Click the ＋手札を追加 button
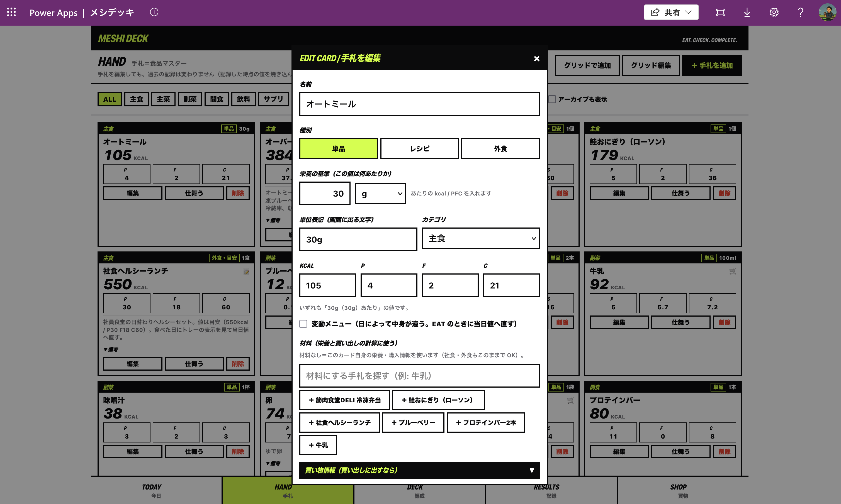This screenshot has height=504, width=841. (711, 65)
